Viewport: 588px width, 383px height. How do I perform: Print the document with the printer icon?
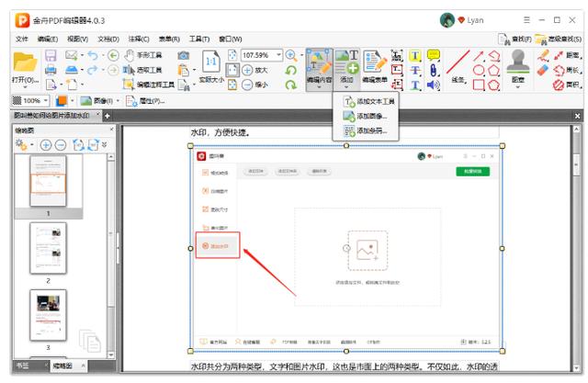[51, 70]
